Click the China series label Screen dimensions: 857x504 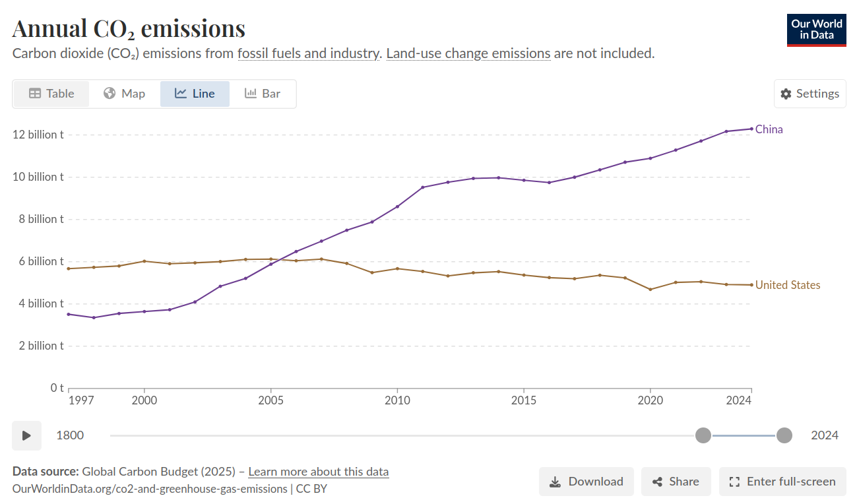click(x=769, y=129)
